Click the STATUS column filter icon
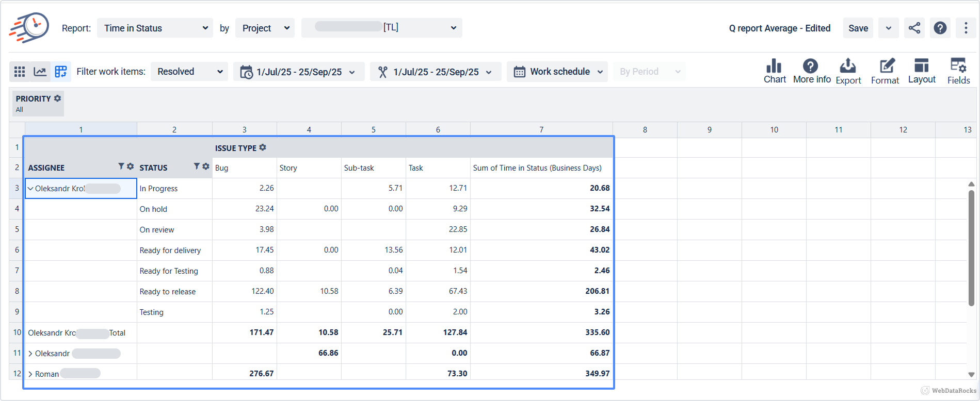This screenshot has width=980, height=401. point(197,166)
